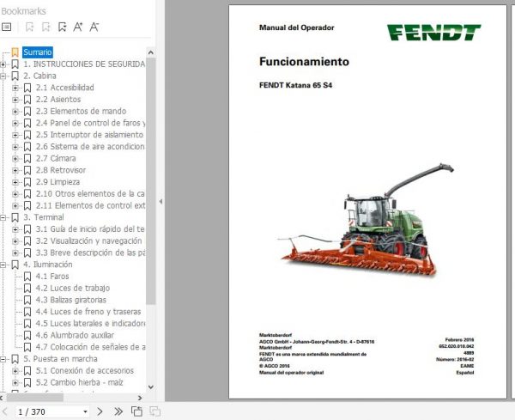Expand 1. INSTRUCCIONES DE SEGURIDAD bookmark
This screenshot has height=420, width=515.
3,64
